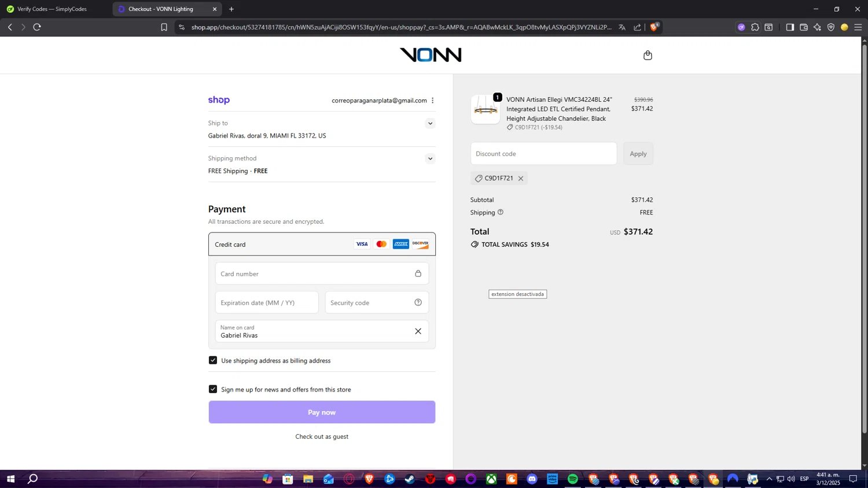Screen dimensions: 868x488
Task: Expand the Shipping method section
Action: click(x=430, y=158)
